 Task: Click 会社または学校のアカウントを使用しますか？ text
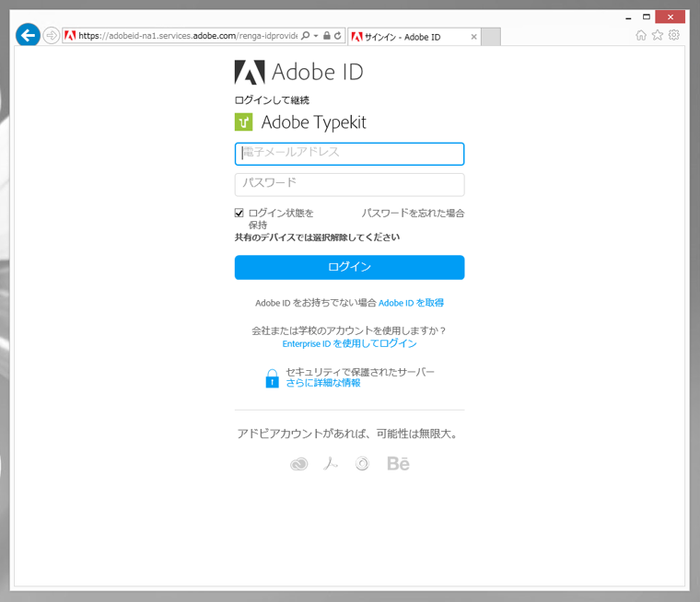click(349, 330)
